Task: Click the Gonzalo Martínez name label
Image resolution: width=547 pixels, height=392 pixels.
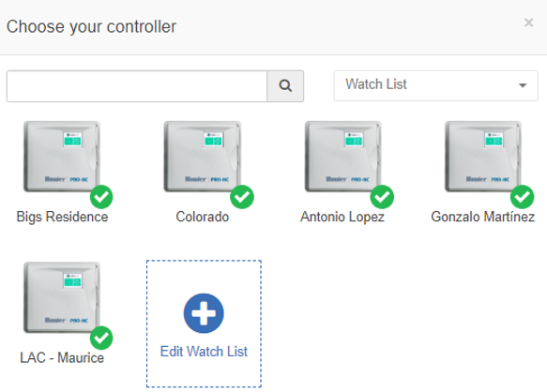Action: click(x=483, y=217)
